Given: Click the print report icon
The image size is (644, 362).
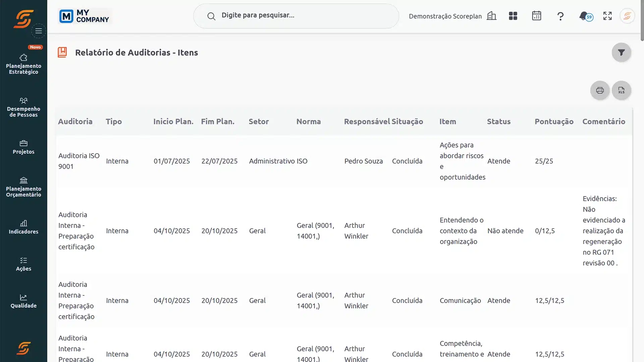Looking at the screenshot, I should (x=600, y=90).
